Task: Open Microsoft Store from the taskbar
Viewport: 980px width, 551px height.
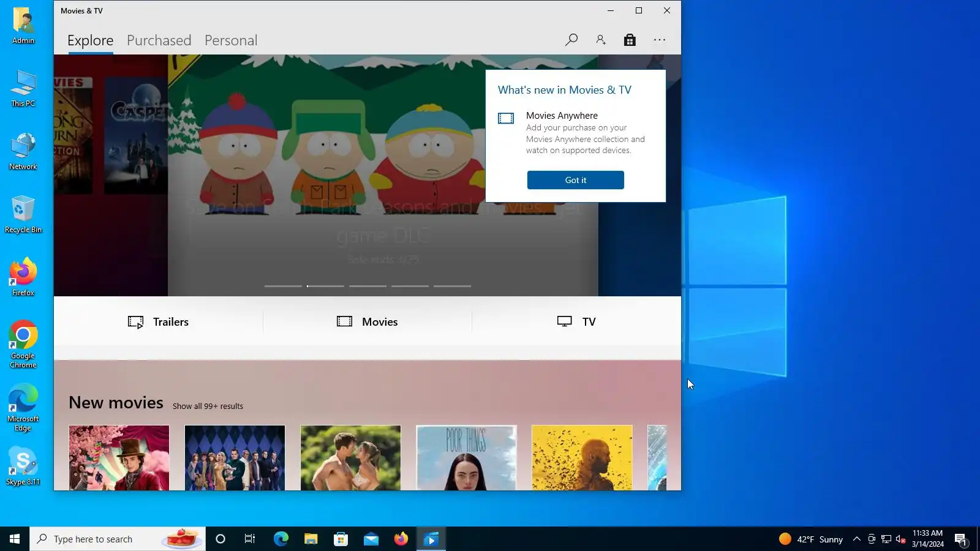Action: [341, 539]
